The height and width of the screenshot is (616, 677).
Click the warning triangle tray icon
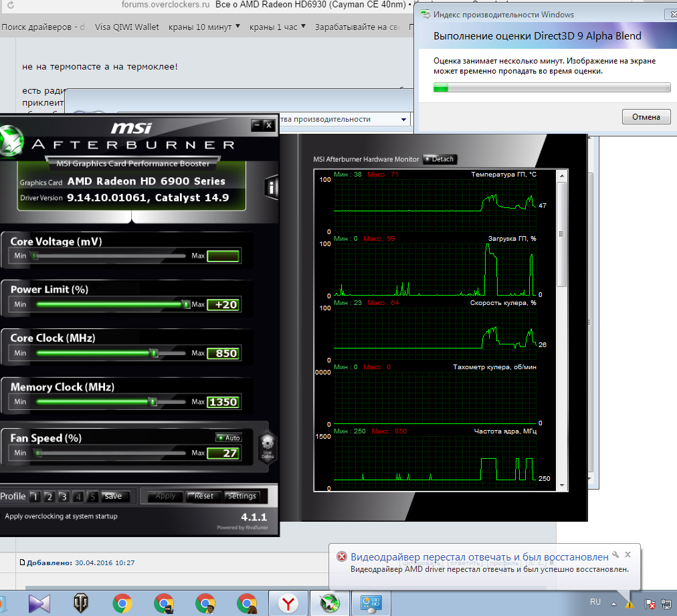629,604
